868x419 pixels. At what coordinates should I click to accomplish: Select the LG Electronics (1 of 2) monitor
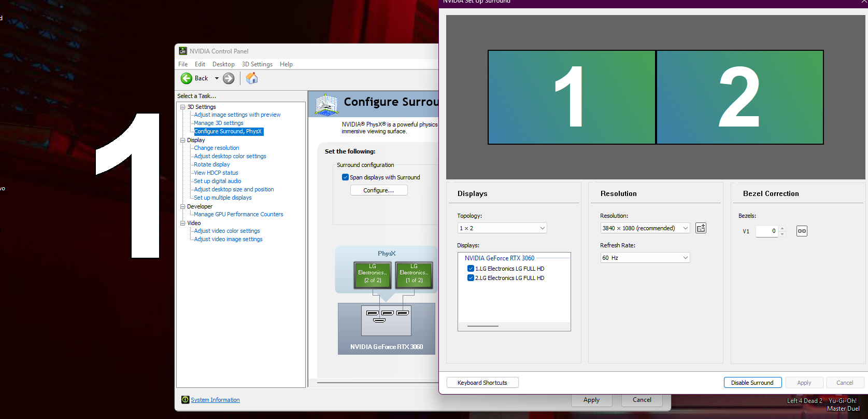tap(414, 274)
